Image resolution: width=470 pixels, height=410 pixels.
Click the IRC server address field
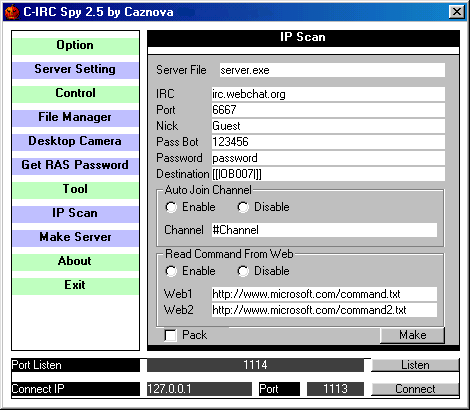[x=328, y=94]
